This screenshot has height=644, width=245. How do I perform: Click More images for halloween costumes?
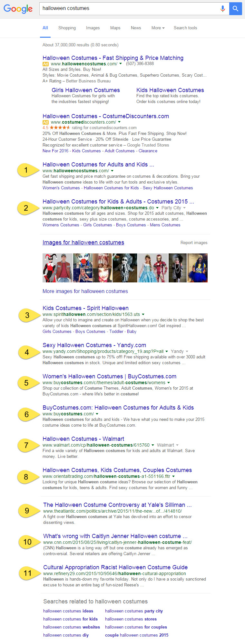click(85, 291)
